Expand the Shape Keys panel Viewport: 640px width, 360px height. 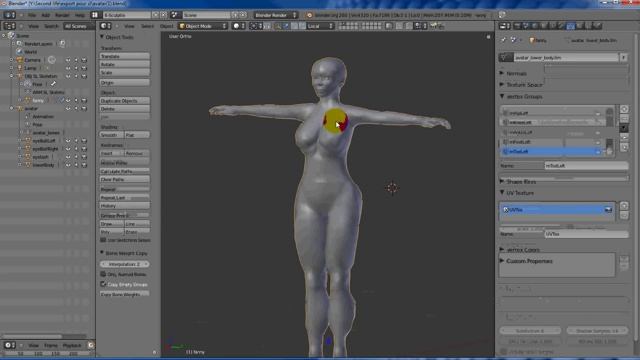[x=502, y=181]
